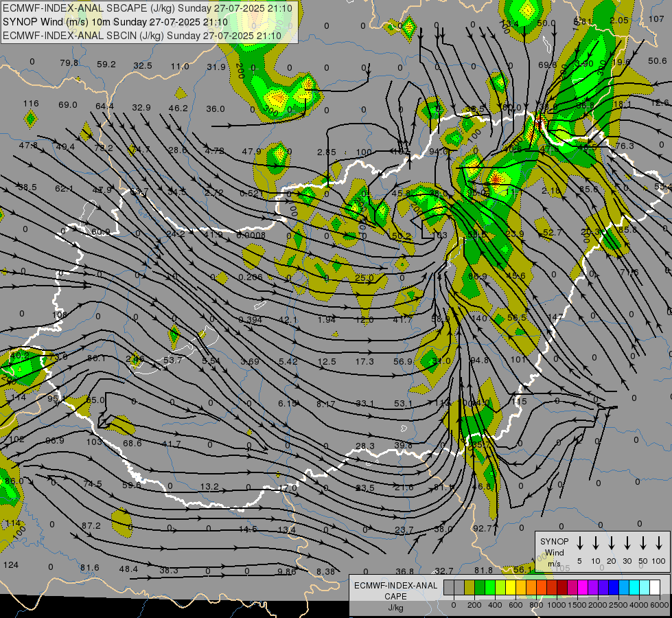The width and height of the screenshot is (672, 618).
Task: Click the bright magenta swatch in CAPE legend
Action: [583, 588]
